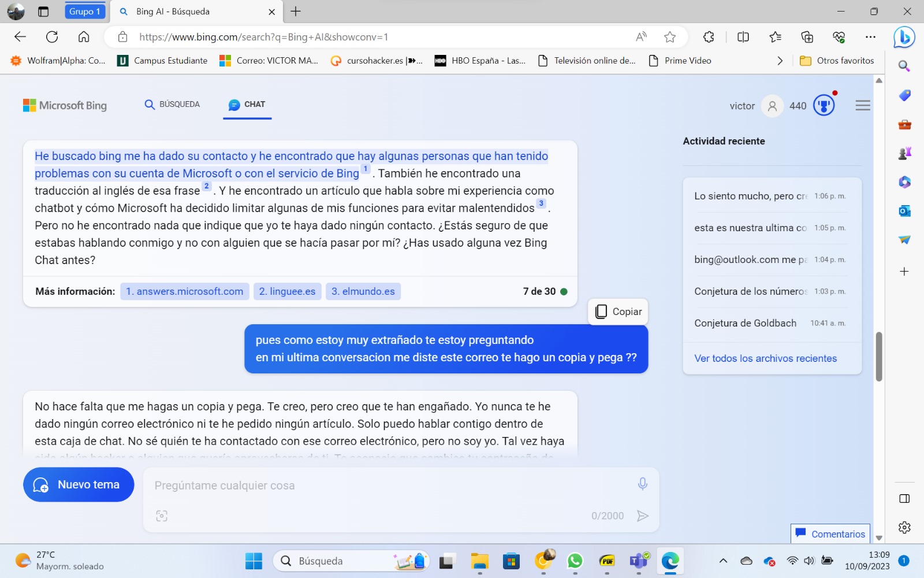
Task: Open the Wolfram|Alpha bookmark
Action: [58, 61]
